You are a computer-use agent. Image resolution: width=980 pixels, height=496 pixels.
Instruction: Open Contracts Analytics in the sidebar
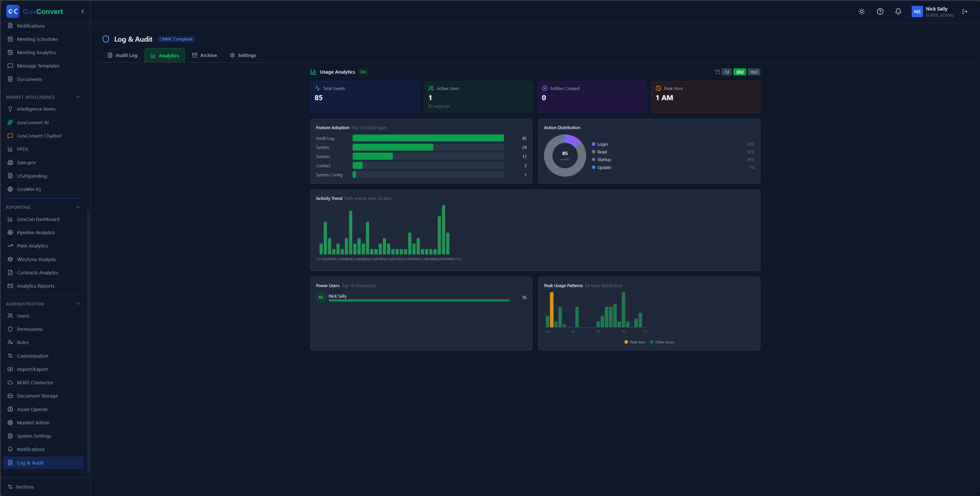click(x=43, y=273)
